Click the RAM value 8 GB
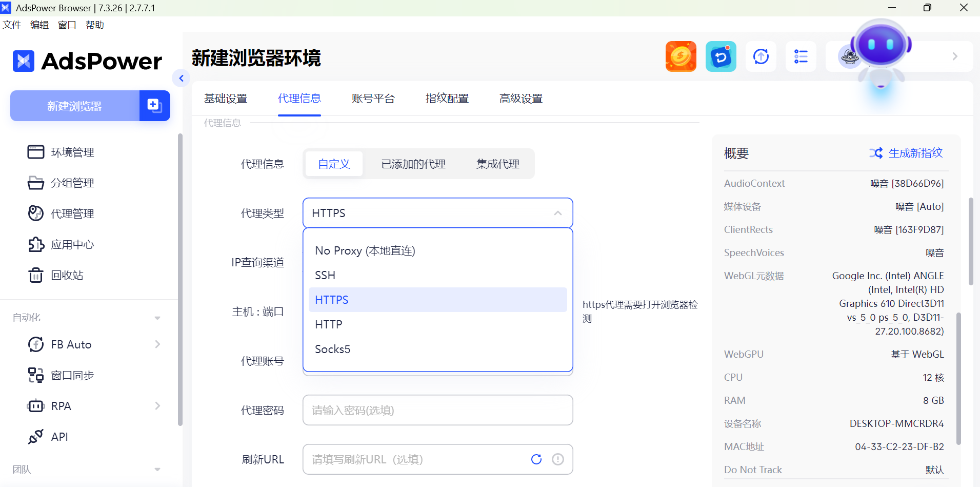The image size is (980, 487). click(x=933, y=400)
